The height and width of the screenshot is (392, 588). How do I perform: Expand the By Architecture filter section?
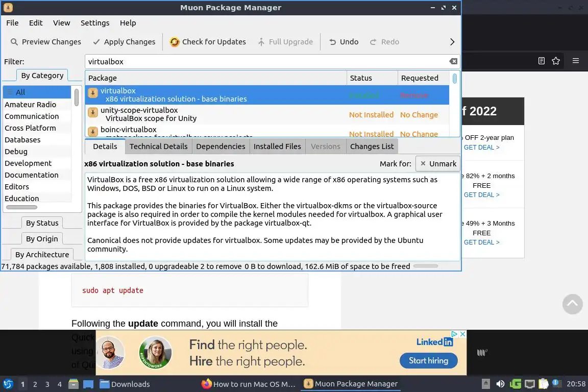[42, 254]
